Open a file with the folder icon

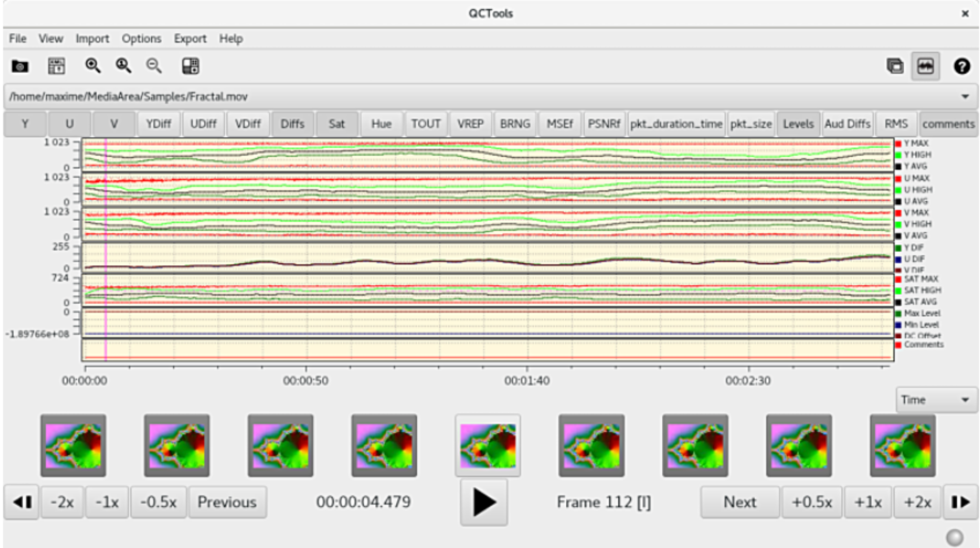point(20,66)
